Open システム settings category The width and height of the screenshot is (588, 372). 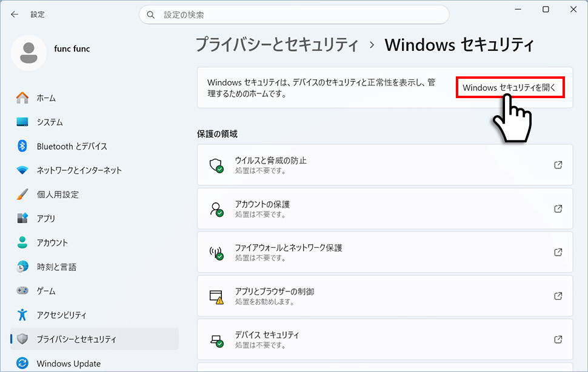[x=95, y=122]
